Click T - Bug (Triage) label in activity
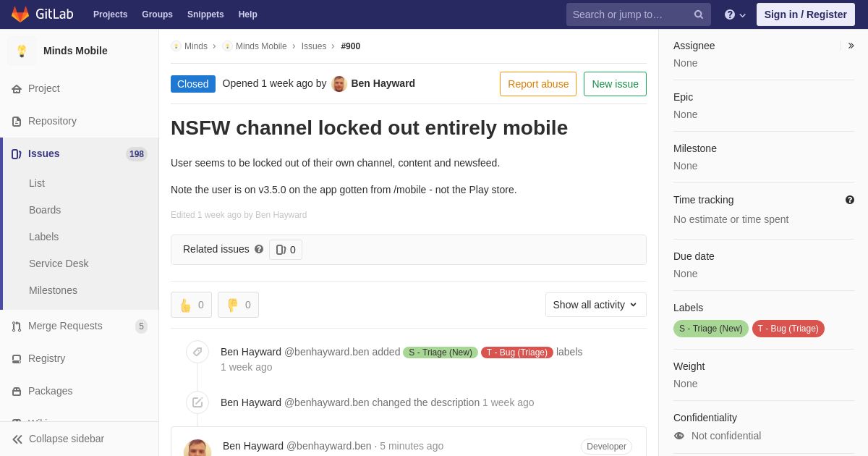The width and height of the screenshot is (868, 456). 517,352
